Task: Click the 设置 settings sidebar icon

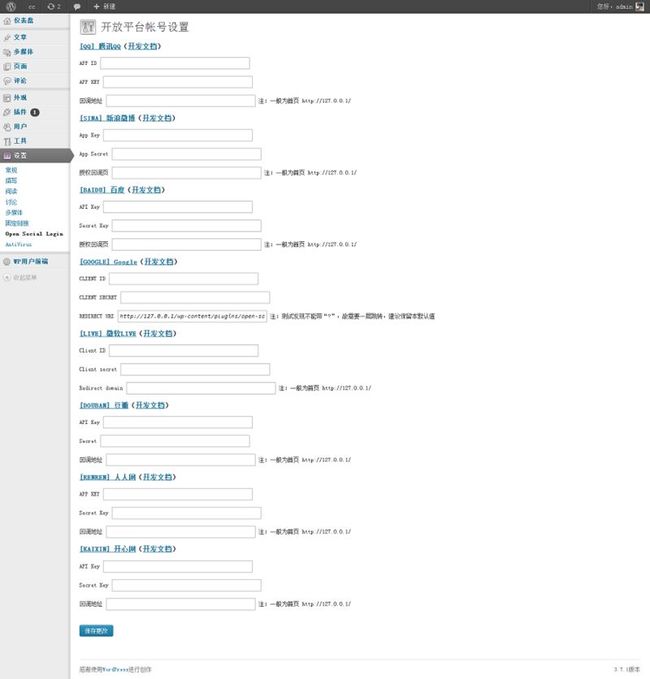Action: point(7,155)
